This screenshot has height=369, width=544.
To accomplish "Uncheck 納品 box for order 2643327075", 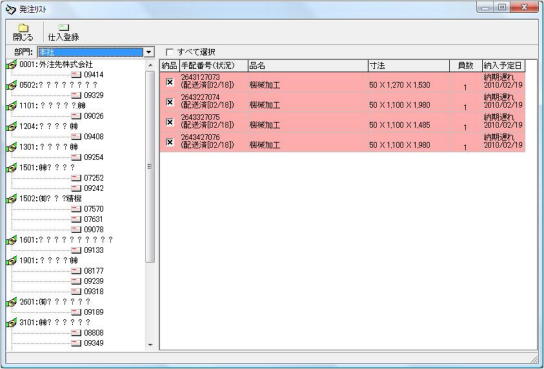I will tap(170, 122).
